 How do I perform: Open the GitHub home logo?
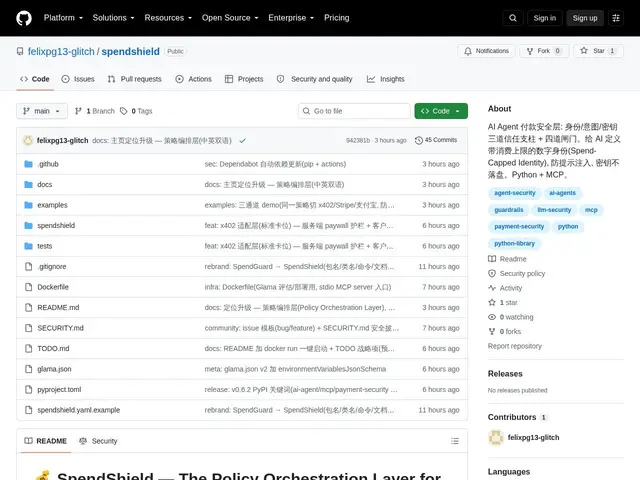click(24, 18)
